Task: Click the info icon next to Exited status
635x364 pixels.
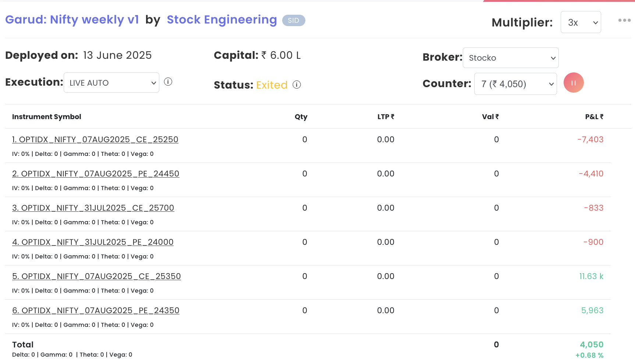Action: pyautogui.click(x=297, y=85)
